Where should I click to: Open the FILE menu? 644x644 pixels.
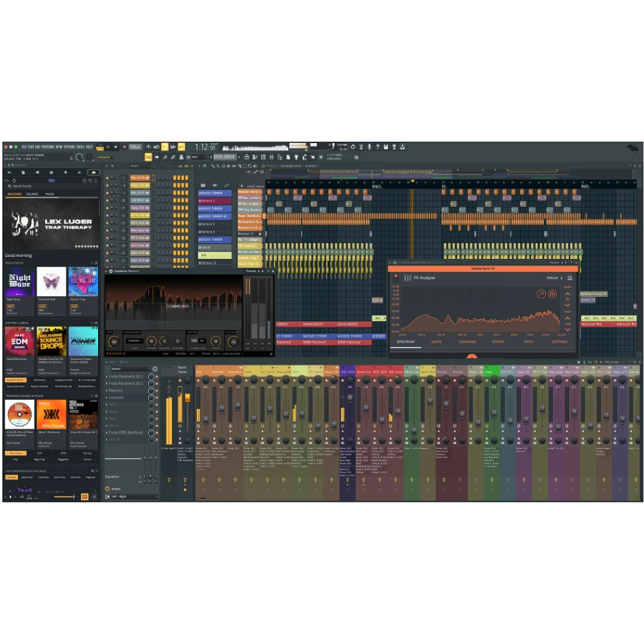[x=24, y=147]
